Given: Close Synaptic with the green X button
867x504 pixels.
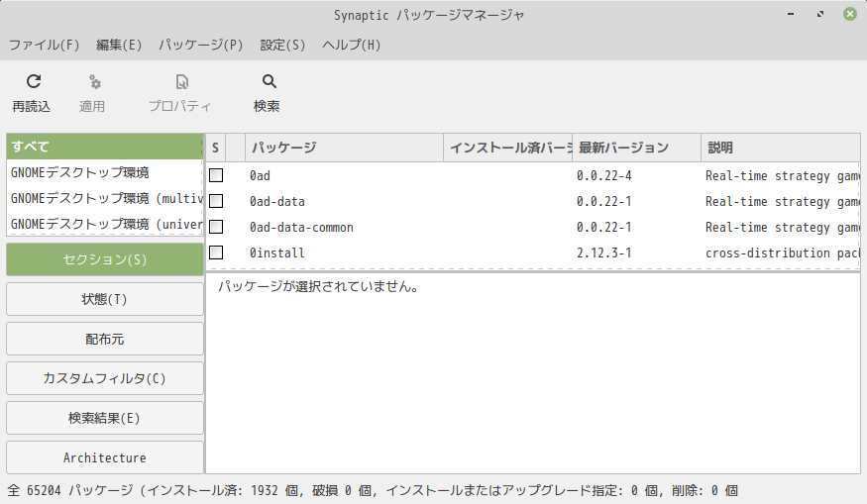Looking at the screenshot, I should coord(850,14).
